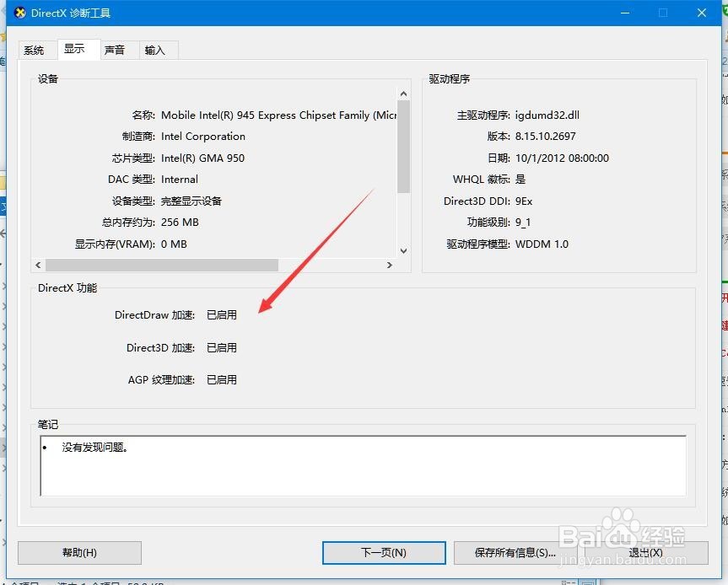
Task: Go to next page with 下一页(N)
Action: (x=384, y=552)
